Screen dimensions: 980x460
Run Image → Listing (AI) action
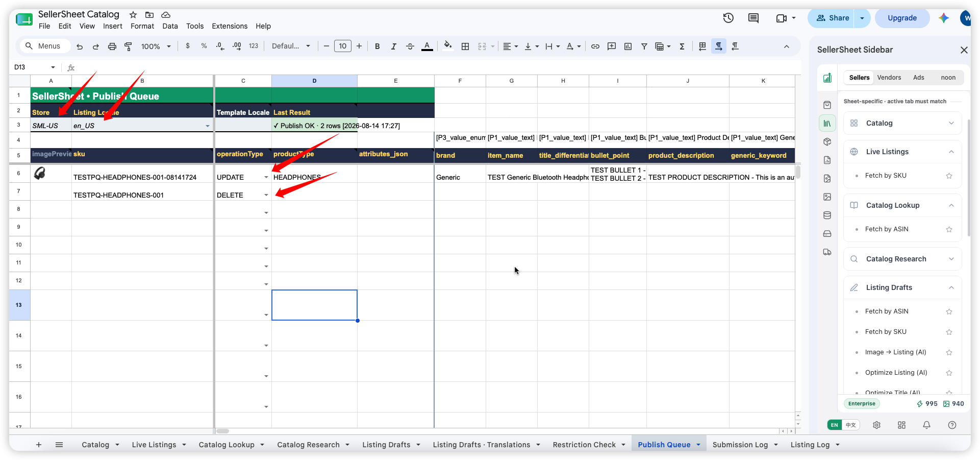895,352
